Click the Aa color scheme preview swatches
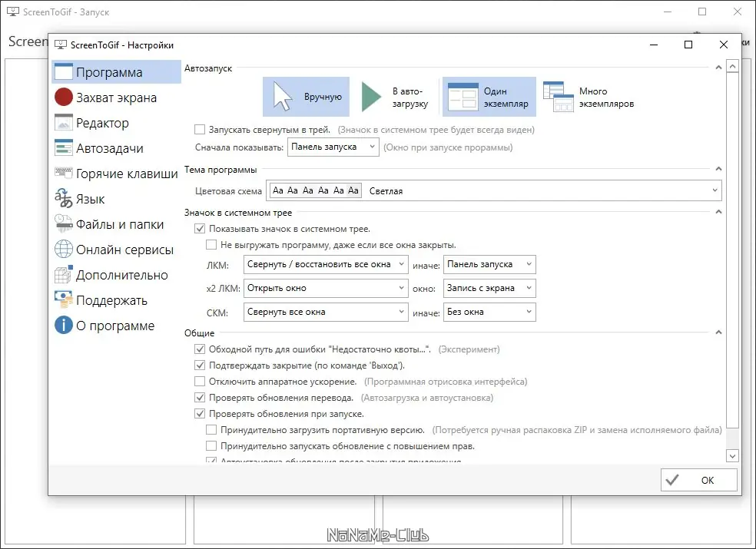Image resolution: width=756 pixels, height=549 pixels. pyautogui.click(x=315, y=190)
